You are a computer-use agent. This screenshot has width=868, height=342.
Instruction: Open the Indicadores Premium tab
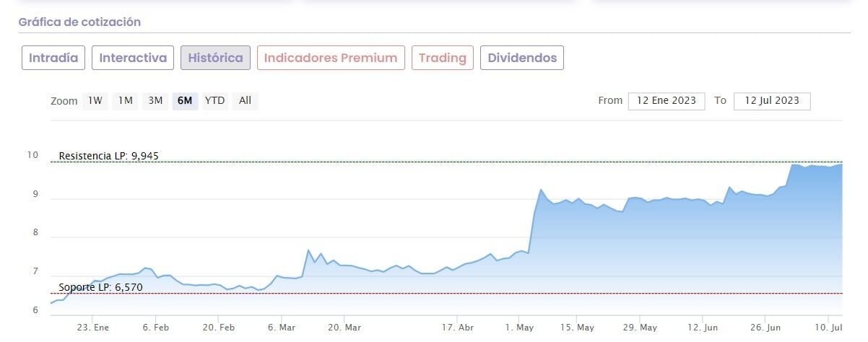(x=330, y=58)
